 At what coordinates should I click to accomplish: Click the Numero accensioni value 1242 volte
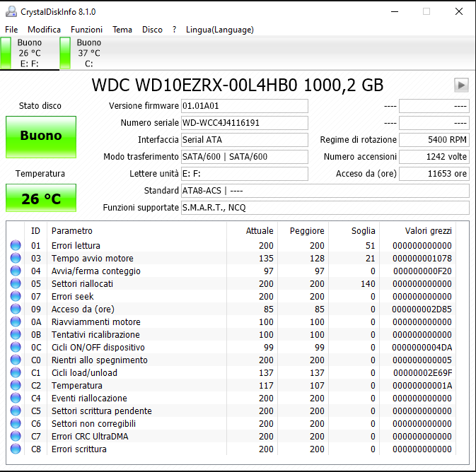[x=434, y=157]
